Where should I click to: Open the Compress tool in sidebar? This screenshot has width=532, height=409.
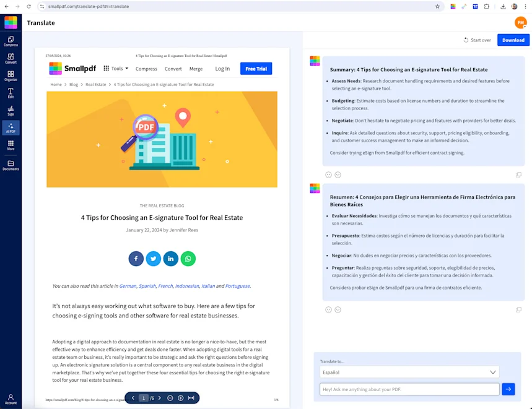coord(11,41)
